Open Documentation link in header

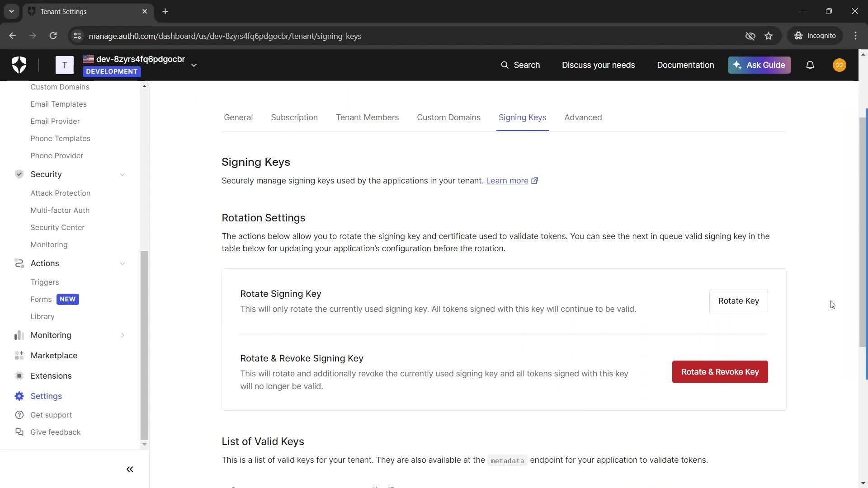(x=685, y=65)
